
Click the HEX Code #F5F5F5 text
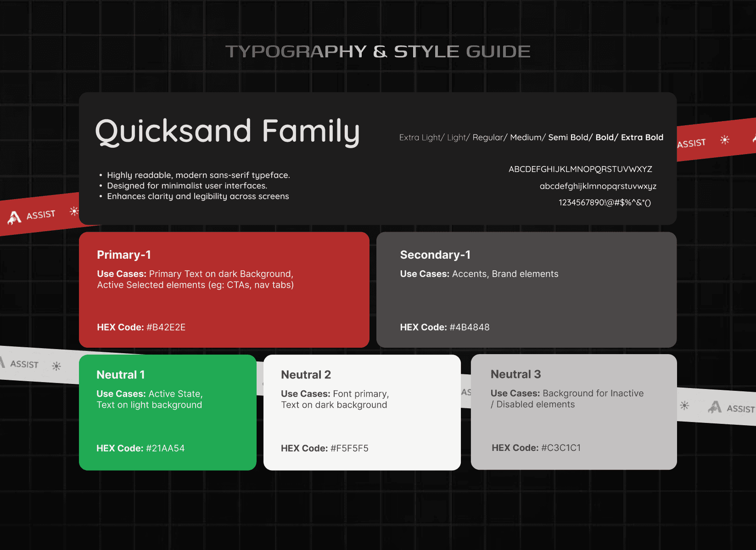pyautogui.click(x=325, y=448)
